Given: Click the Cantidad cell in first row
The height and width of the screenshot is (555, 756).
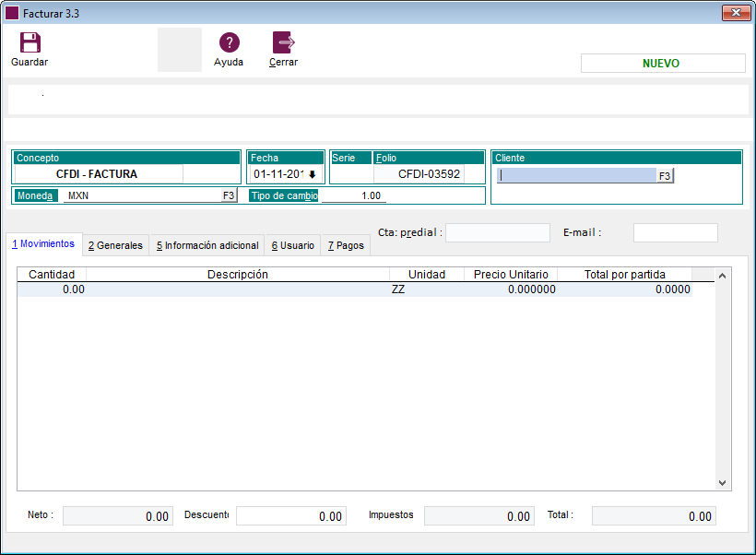Looking at the screenshot, I should (x=52, y=289).
